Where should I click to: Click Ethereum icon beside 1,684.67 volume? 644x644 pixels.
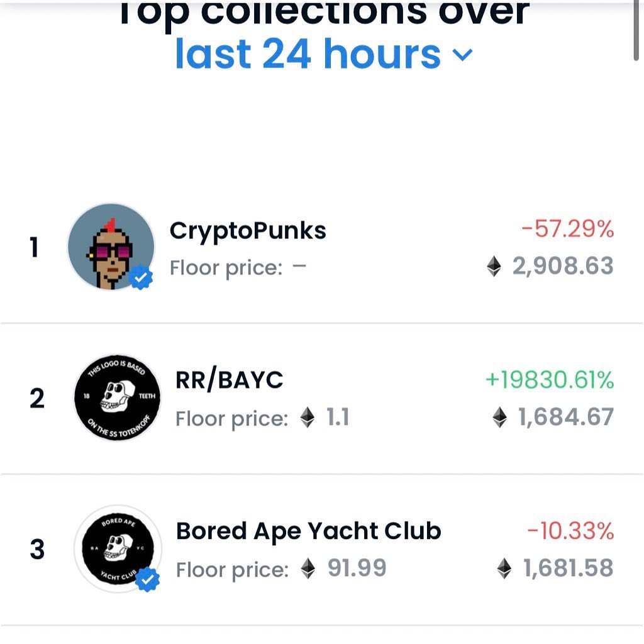pos(499,418)
